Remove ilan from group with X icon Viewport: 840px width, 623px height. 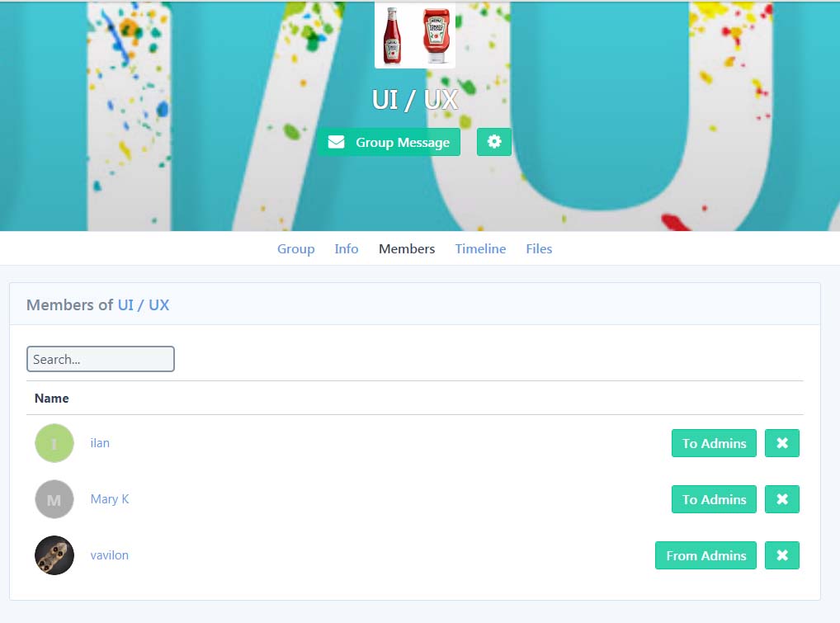pyautogui.click(x=782, y=443)
